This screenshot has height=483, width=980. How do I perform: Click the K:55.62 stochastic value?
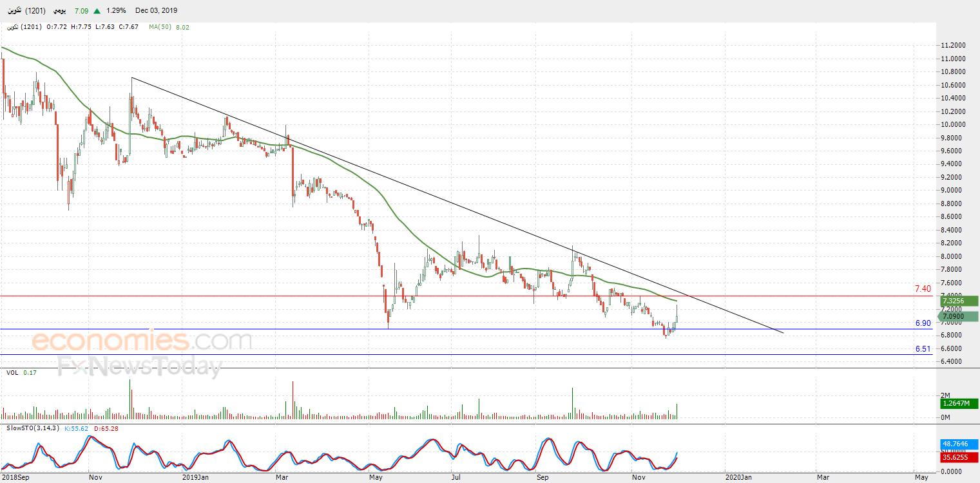[x=78, y=428]
